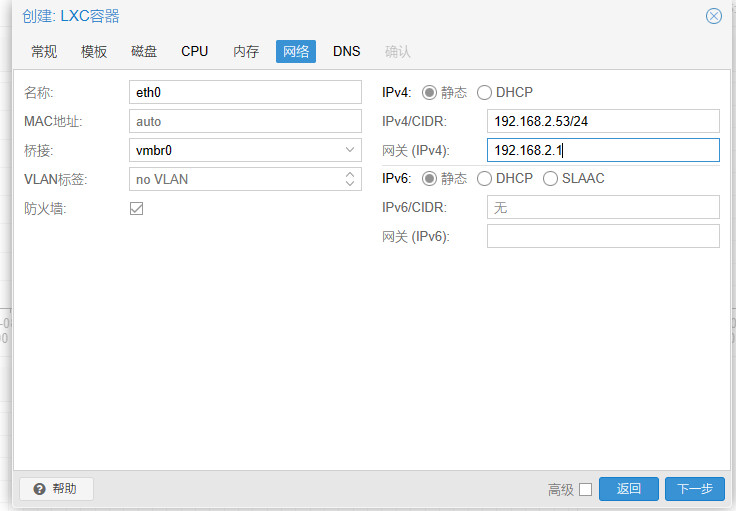736x511 pixels.
Task: Click the 网关 (IPv6) input field
Action: click(x=603, y=236)
